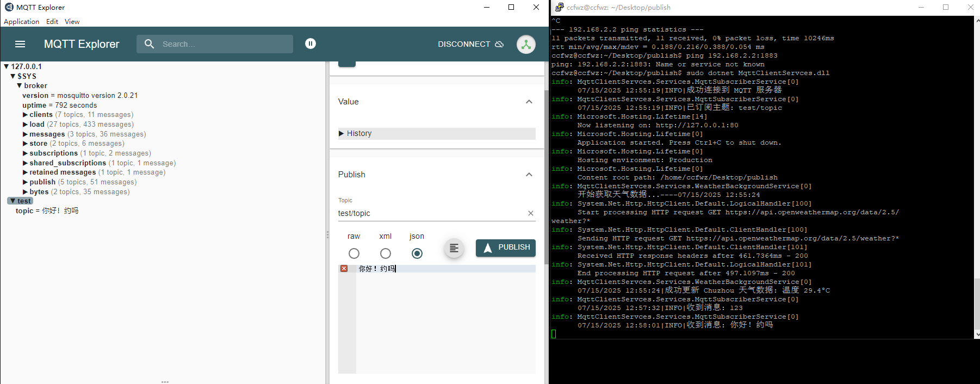Click into the Search input field

point(226,44)
